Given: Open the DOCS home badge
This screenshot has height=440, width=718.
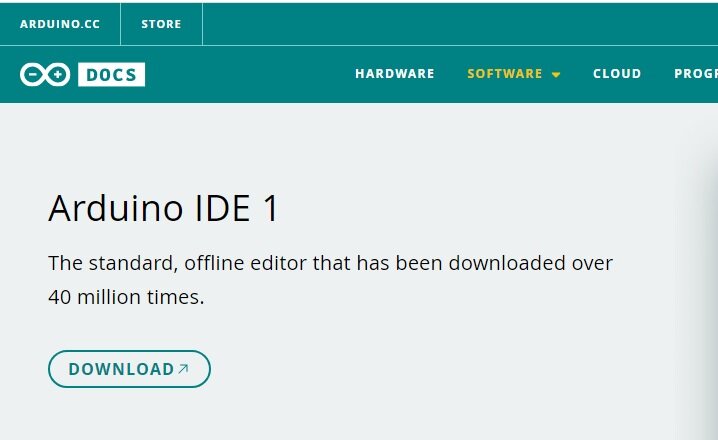Looking at the screenshot, I should point(111,74).
